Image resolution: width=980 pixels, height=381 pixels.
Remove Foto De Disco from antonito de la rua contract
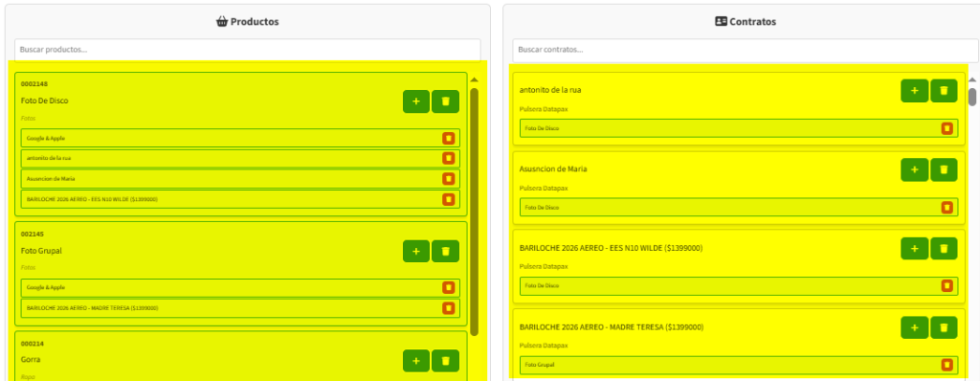(x=947, y=128)
